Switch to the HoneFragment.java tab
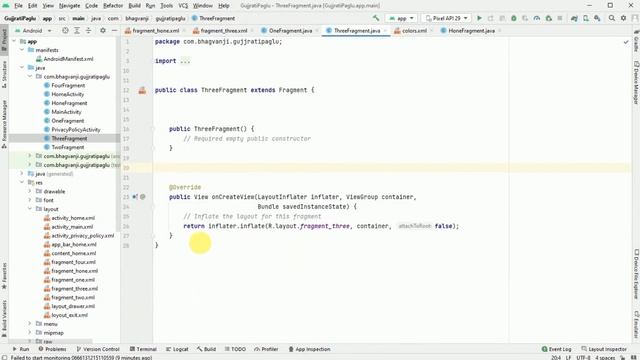The height and width of the screenshot is (360, 640). (x=471, y=31)
